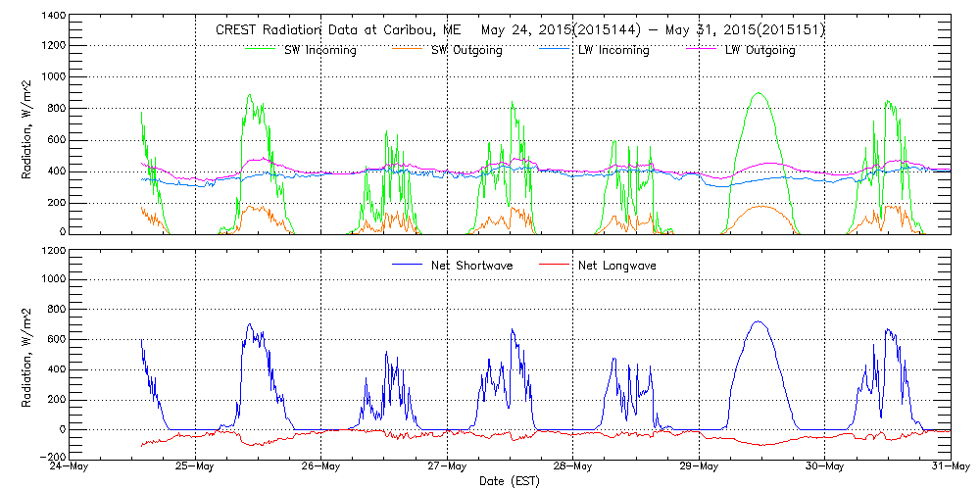This screenshot has height=490, width=980.
Task: Click the "Date (EST)" axis title
Action: point(510,481)
